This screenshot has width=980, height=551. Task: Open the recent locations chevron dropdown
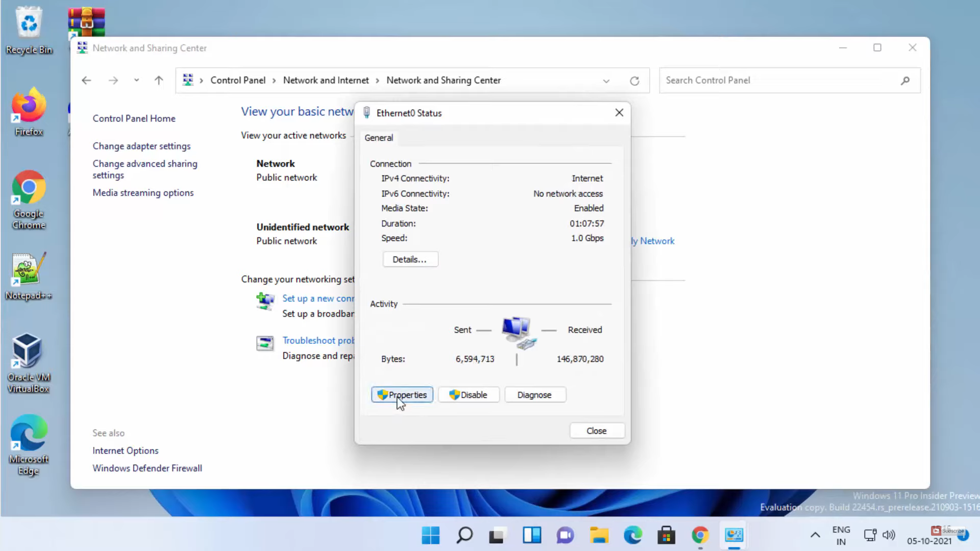[x=136, y=80]
